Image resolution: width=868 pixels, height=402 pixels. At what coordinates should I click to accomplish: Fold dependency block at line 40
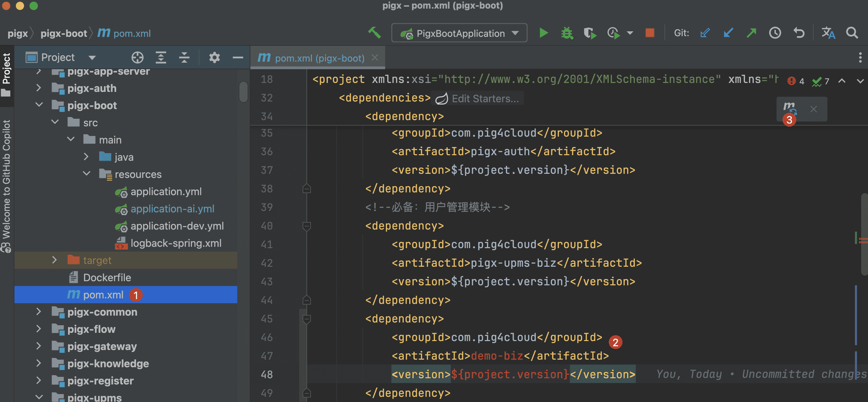pyautogui.click(x=307, y=226)
